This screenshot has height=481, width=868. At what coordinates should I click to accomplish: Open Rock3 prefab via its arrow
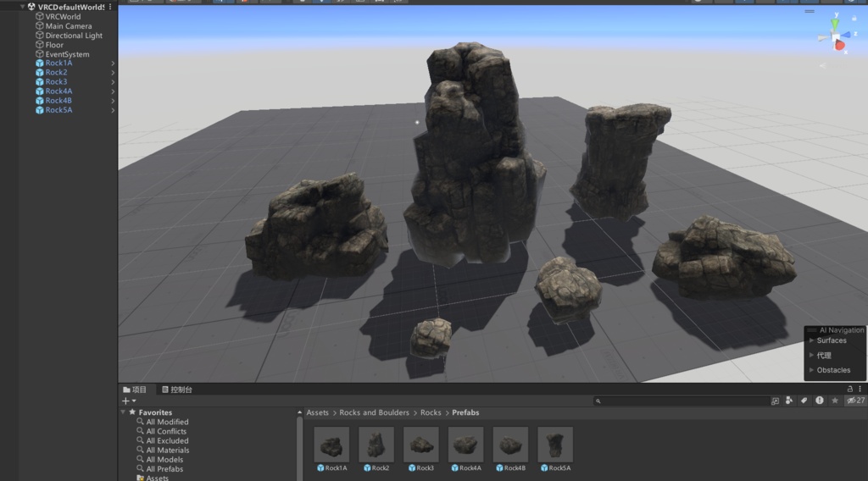coord(113,82)
